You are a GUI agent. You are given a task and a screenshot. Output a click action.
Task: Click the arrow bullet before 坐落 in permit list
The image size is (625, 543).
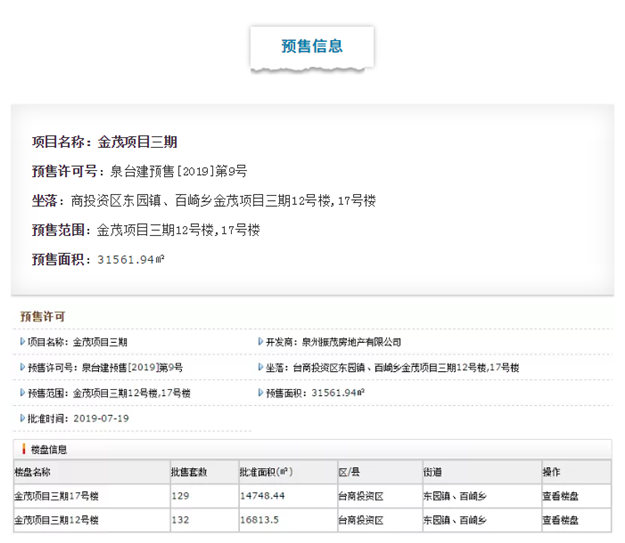(x=260, y=367)
